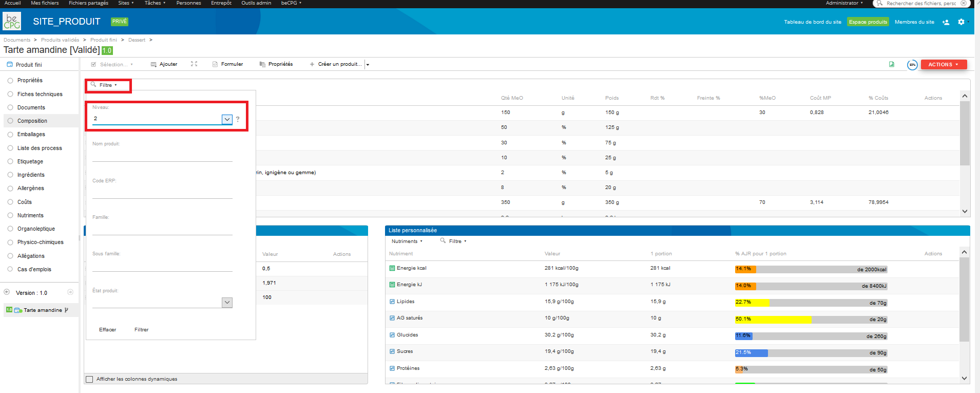
Task: Click the Sucres nutrient icon
Action: [392, 351]
